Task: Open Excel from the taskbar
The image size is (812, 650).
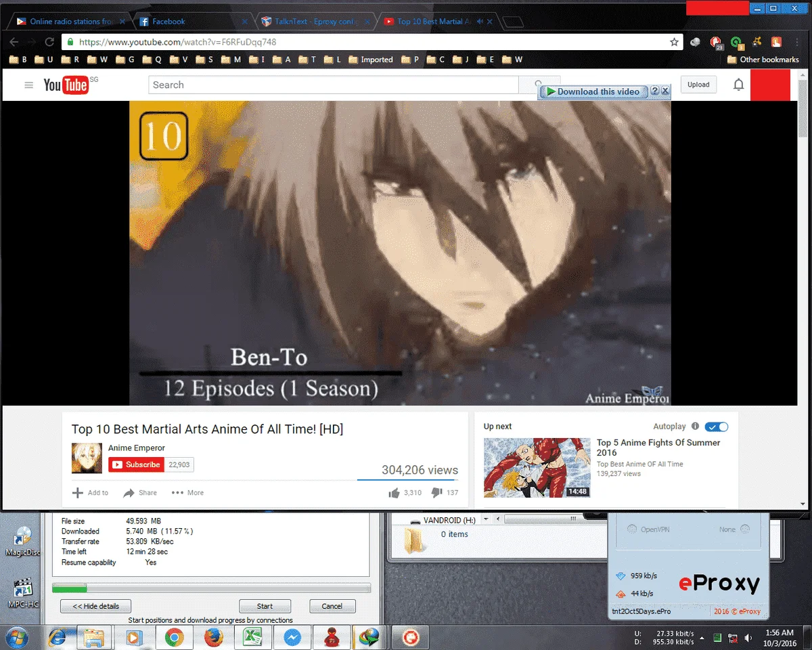Action: [x=252, y=637]
